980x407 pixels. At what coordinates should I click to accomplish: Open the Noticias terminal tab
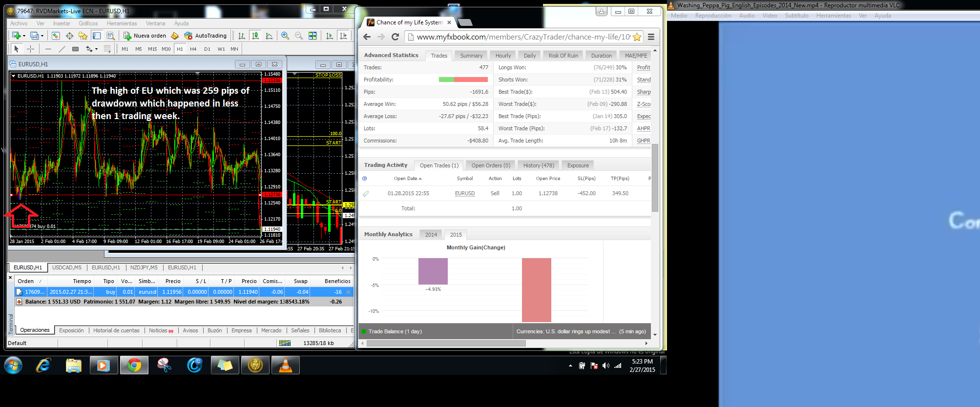tap(161, 330)
